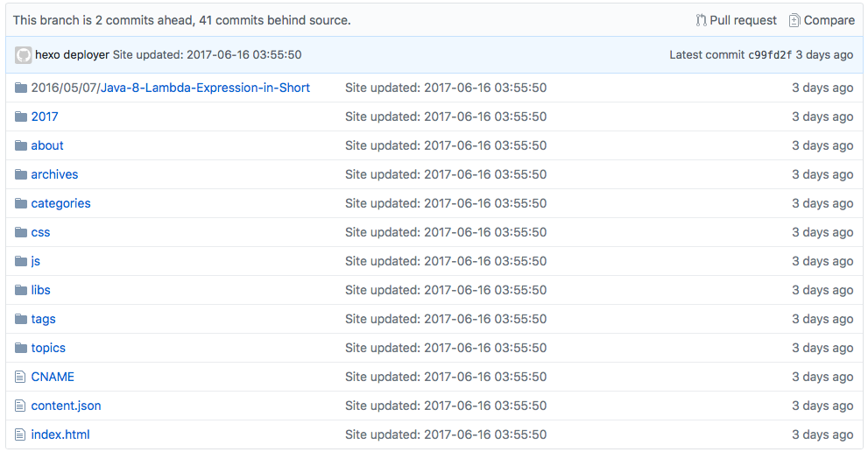The height and width of the screenshot is (452, 868).
Task: Click the folder icon beside libs
Action: pos(21,290)
